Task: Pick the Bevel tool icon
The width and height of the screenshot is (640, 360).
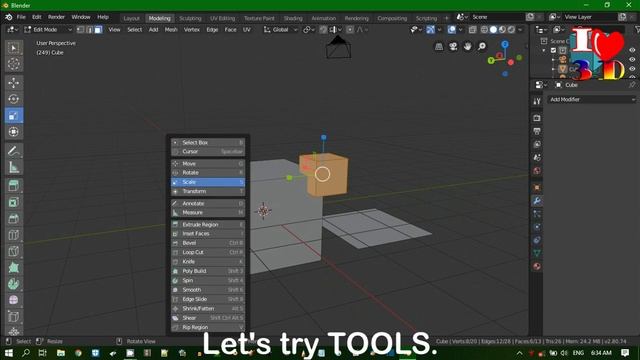Action: pyautogui.click(x=13, y=218)
